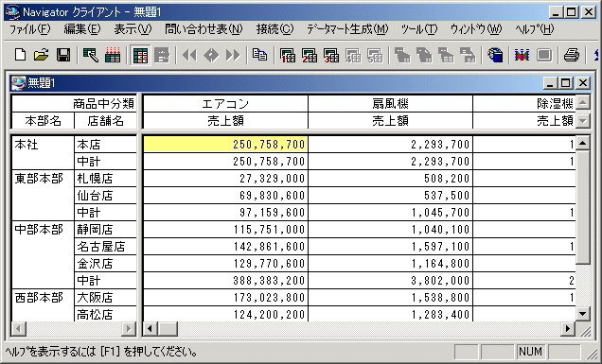602x364 pixels.
Task: Toggle the pressed colored grid view icon
Action: pos(140,56)
